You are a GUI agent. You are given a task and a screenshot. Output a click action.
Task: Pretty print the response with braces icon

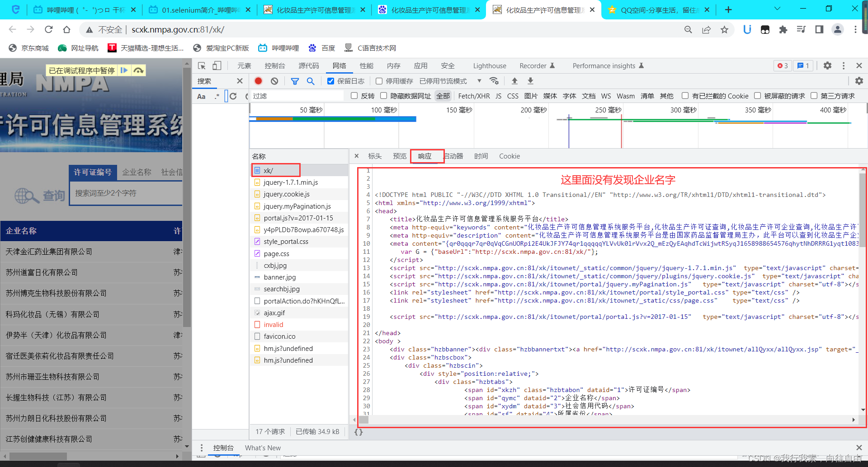point(359,432)
